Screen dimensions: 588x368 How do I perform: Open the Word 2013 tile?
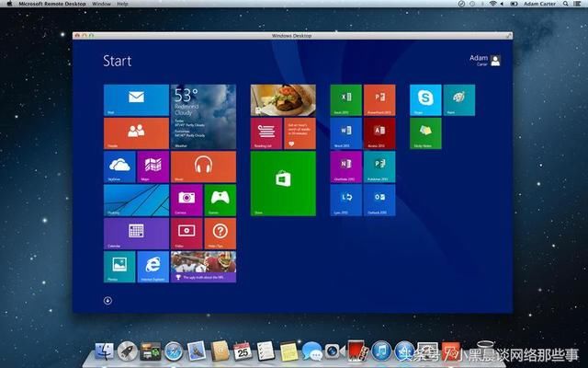coord(346,132)
